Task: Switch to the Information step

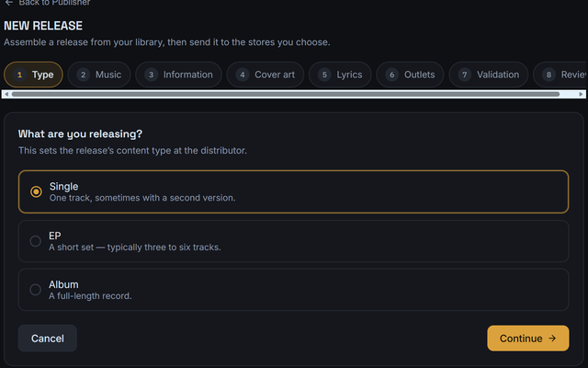Action: click(178, 75)
